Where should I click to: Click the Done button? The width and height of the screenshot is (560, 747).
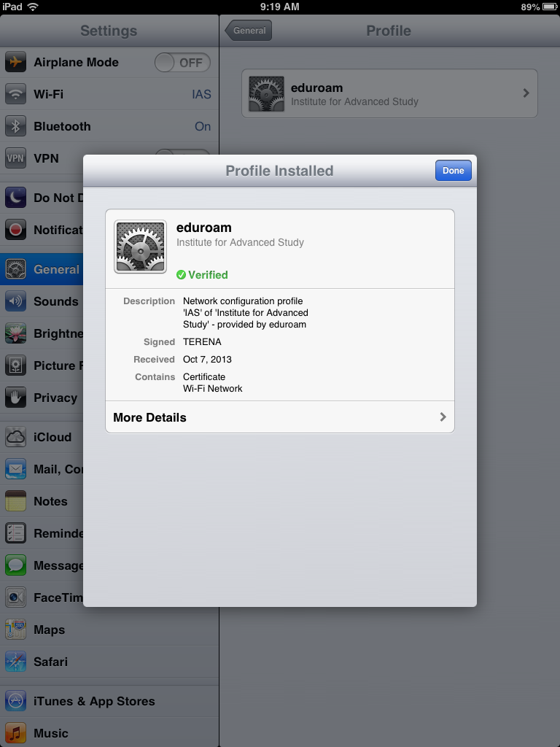[453, 171]
